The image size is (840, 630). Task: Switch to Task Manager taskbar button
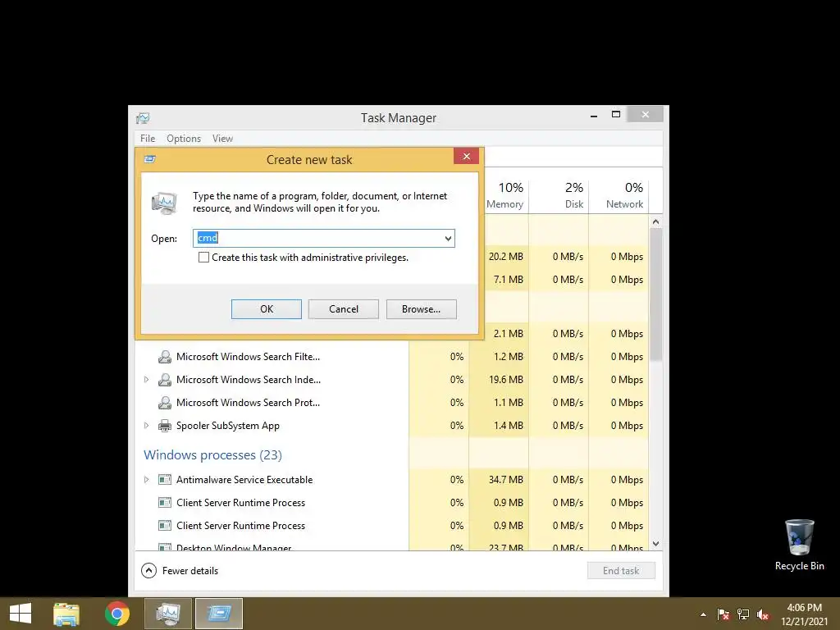click(168, 614)
